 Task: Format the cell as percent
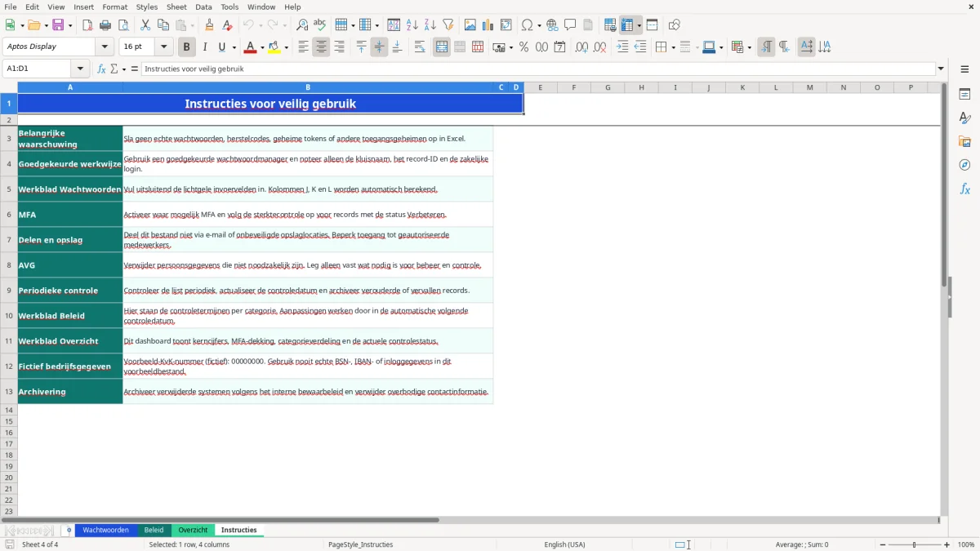click(x=523, y=47)
